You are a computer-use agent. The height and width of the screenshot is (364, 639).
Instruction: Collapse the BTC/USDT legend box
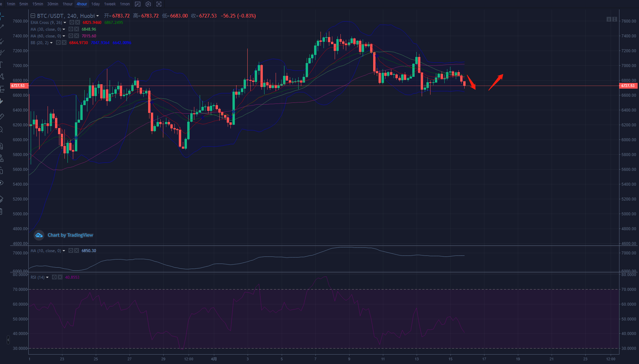coord(33,16)
